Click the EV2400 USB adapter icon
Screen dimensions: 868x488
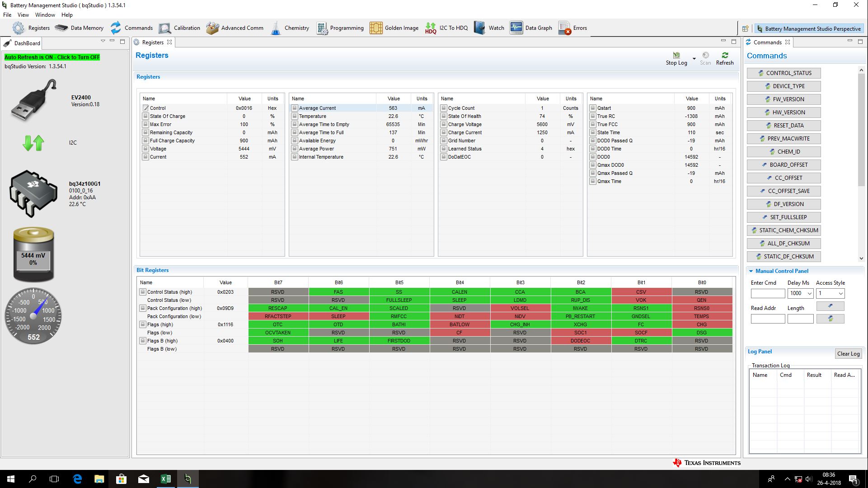pyautogui.click(x=34, y=100)
